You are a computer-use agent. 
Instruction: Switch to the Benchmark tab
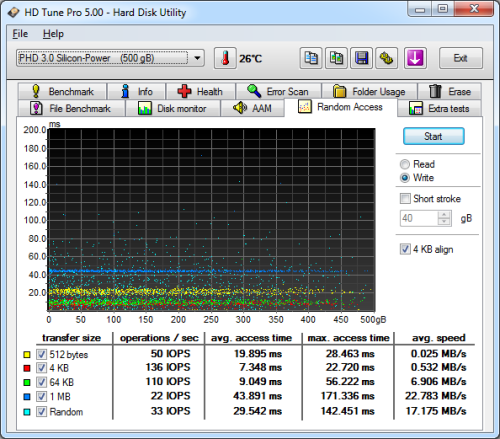click(62, 91)
